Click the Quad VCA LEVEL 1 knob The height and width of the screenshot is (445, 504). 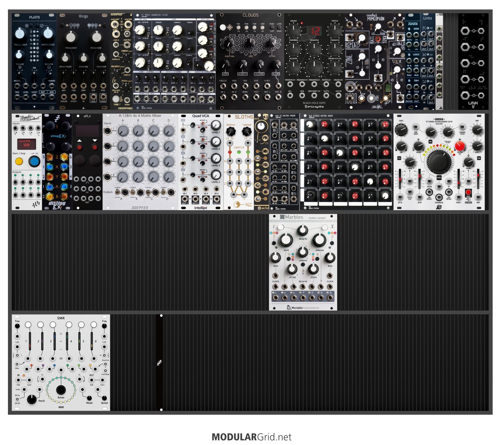(215, 125)
